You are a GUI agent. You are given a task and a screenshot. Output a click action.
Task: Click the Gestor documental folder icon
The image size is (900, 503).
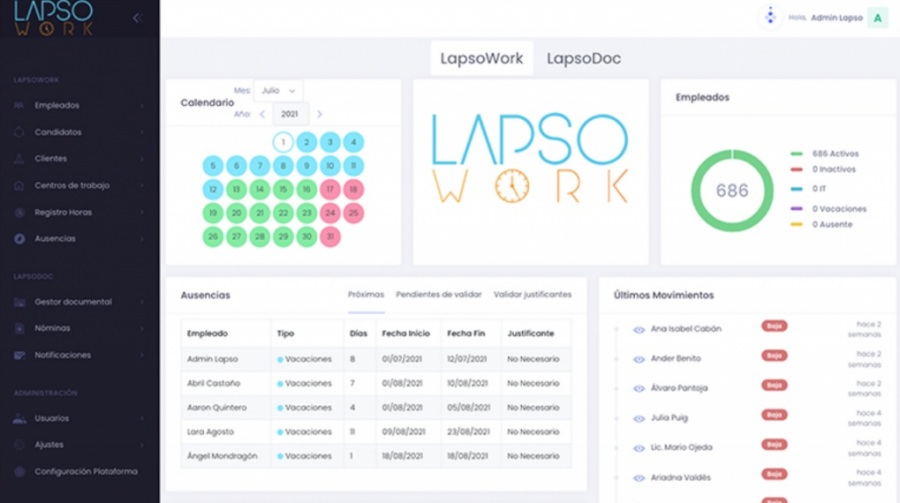pos(19,302)
